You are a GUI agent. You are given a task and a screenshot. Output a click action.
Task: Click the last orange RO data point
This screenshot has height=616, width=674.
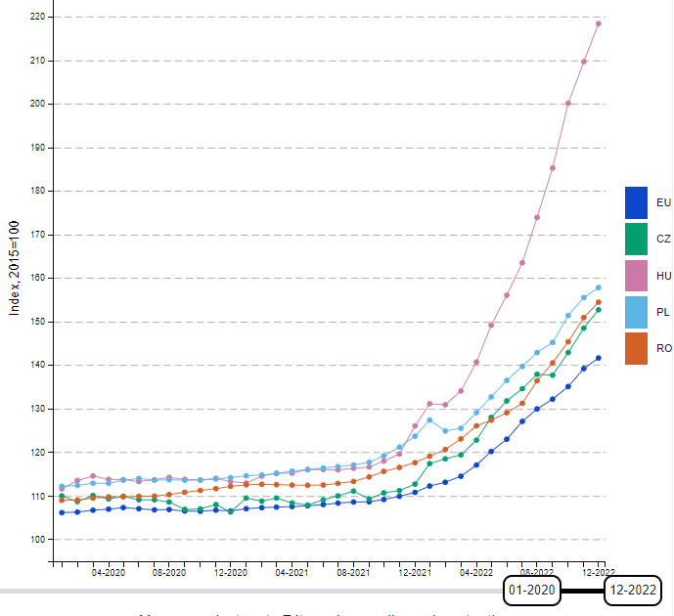pyautogui.click(x=599, y=302)
